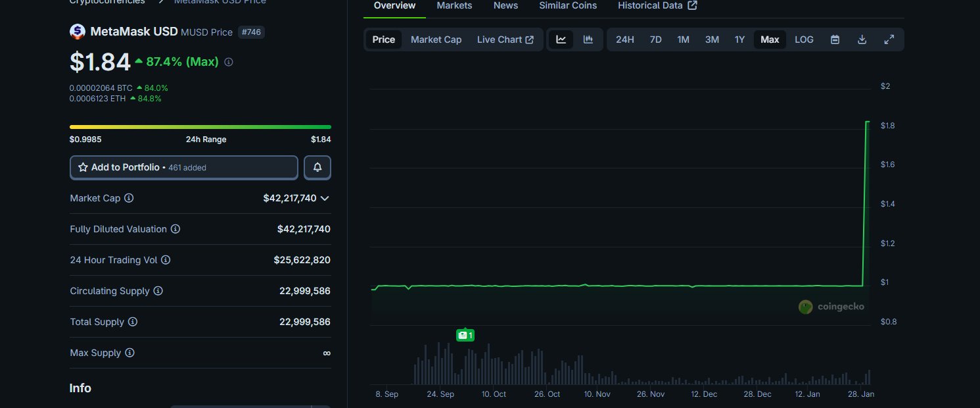The height and width of the screenshot is (408, 980).
Task: Select the Price chart toggle
Action: [384, 39]
